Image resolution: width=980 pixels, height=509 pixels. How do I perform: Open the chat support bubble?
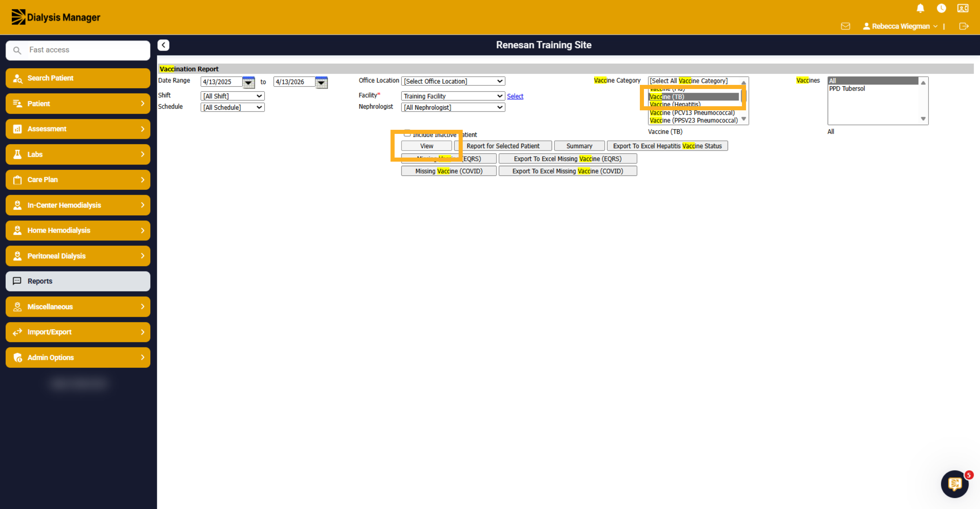(955, 484)
